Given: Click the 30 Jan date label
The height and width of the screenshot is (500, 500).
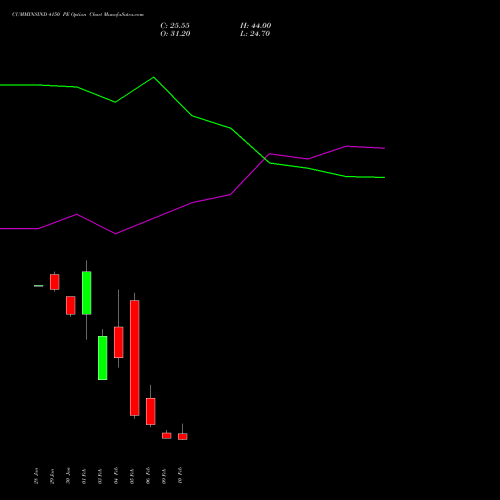Looking at the screenshot, I should pos(68,476).
